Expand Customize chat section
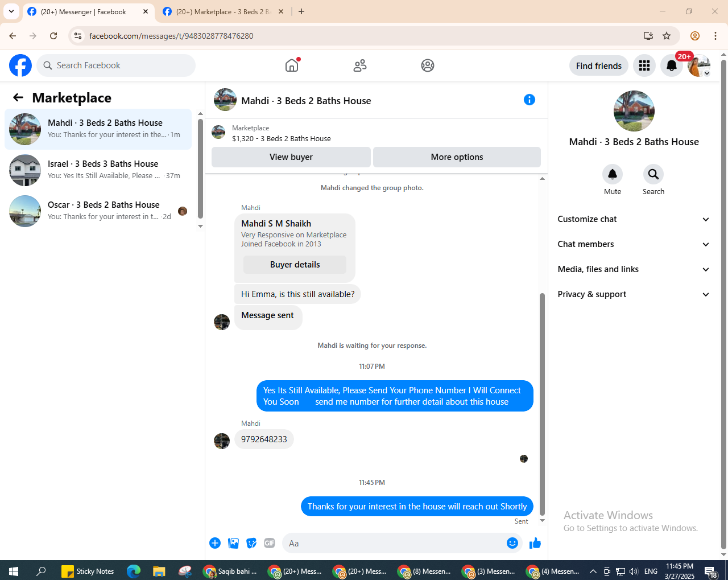The width and height of the screenshot is (728, 580). pyautogui.click(x=634, y=219)
